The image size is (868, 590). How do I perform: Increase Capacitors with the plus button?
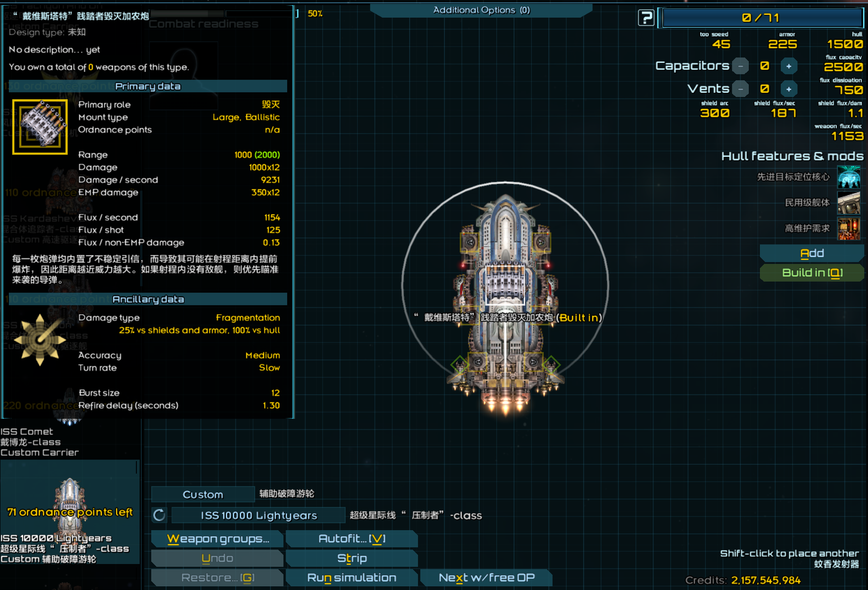[788, 66]
